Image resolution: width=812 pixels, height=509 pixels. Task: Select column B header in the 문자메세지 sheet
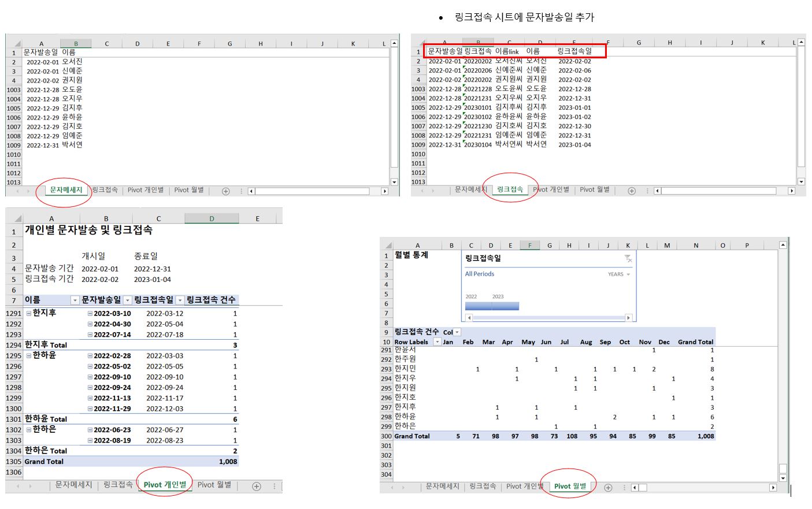76,44
